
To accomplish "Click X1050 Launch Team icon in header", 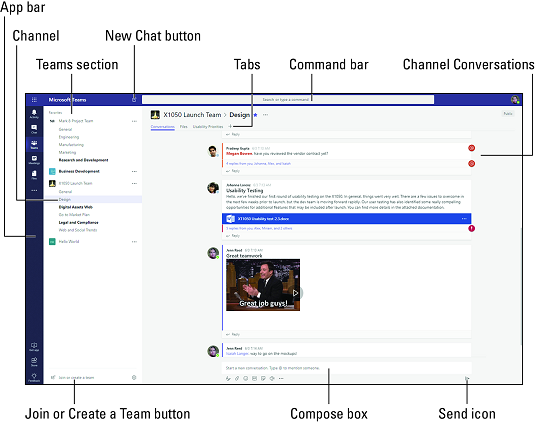I will pyautogui.click(x=155, y=115).
